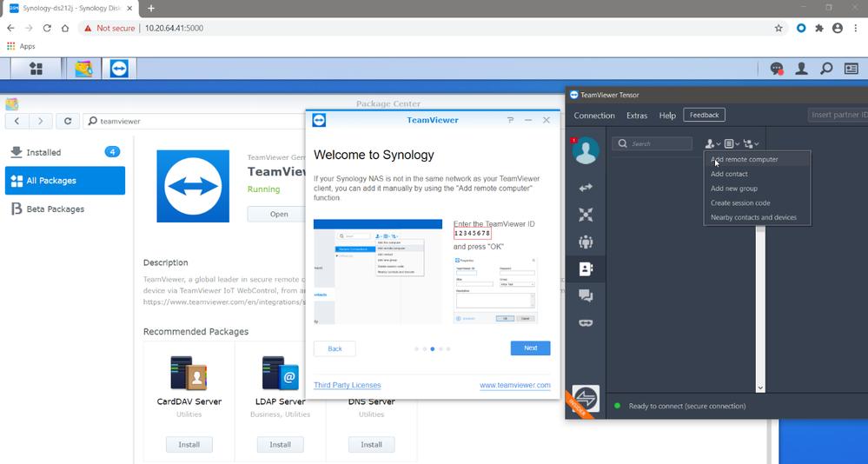Image resolution: width=868 pixels, height=464 pixels.
Task: Click browser home button
Action: (x=65, y=28)
